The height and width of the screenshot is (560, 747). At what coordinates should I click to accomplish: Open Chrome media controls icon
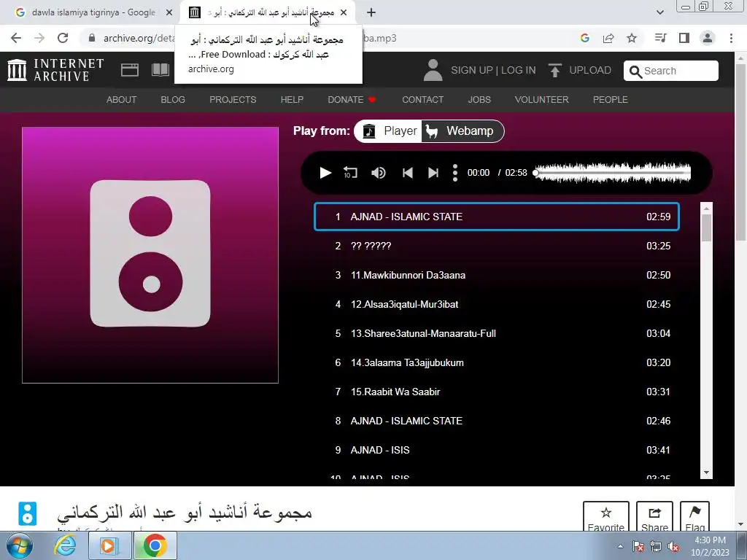coord(660,38)
